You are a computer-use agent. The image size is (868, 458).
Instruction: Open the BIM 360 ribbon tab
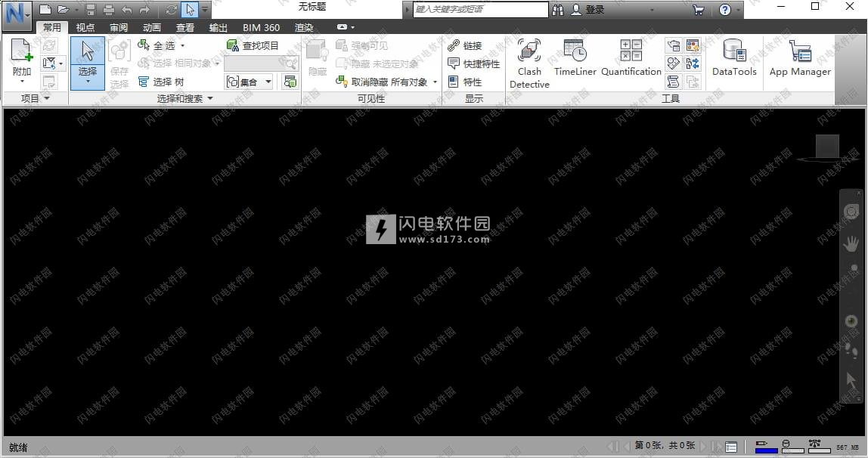point(262,27)
